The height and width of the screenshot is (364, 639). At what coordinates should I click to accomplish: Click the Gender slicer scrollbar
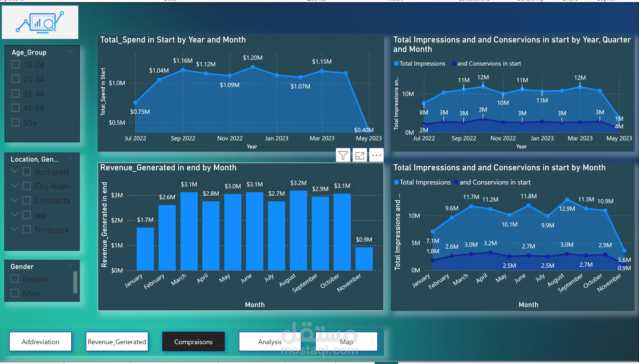tap(75, 282)
